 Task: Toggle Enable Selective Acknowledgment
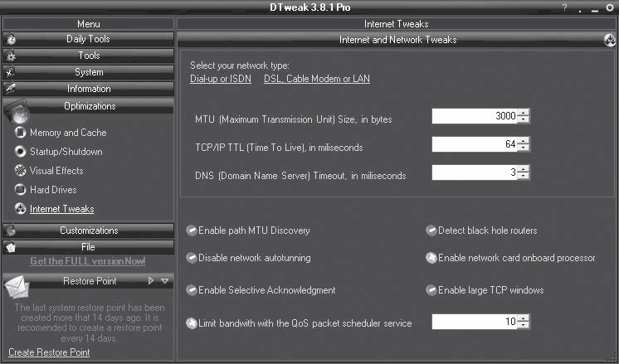(x=192, y=290)
